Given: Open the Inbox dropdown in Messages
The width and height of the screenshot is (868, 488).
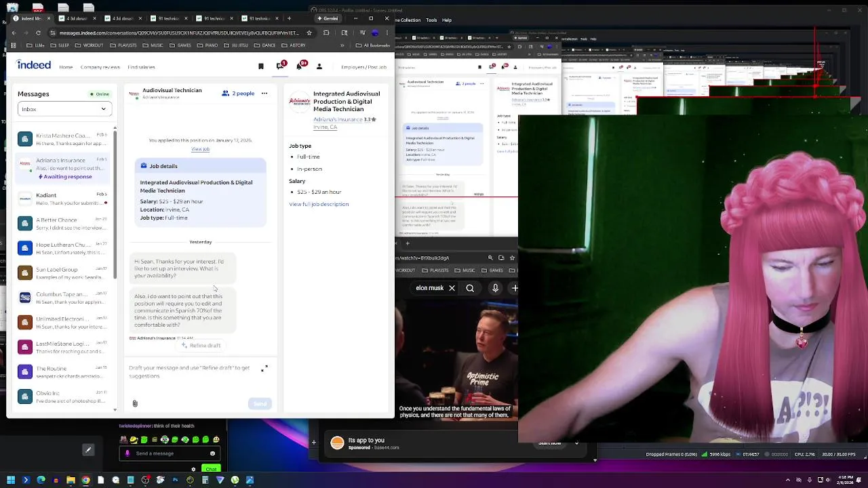Looking at the screenshot, I should click(x=64, y=109).
